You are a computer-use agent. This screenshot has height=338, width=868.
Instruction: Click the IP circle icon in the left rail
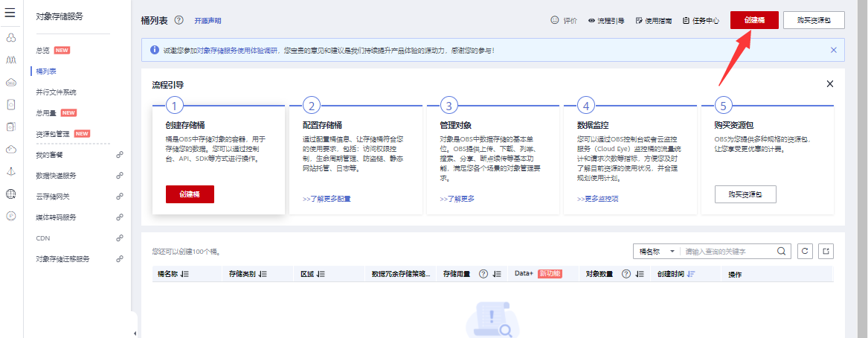(10, 216)
